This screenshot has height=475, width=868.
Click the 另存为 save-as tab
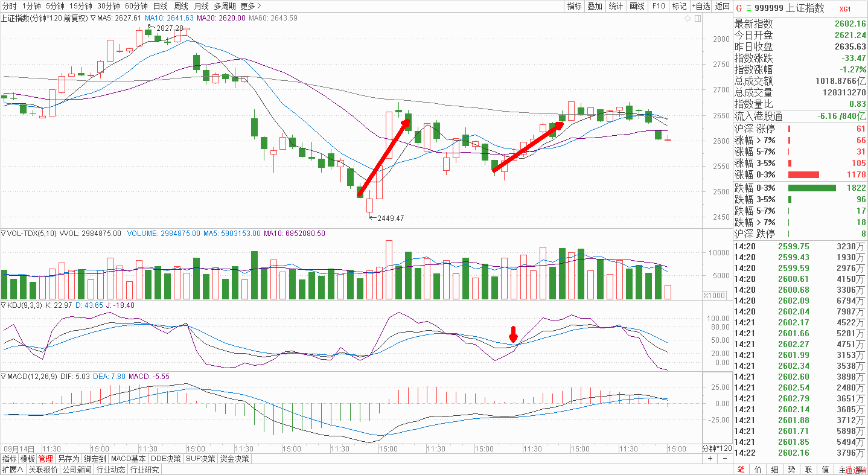coord(68,459)
